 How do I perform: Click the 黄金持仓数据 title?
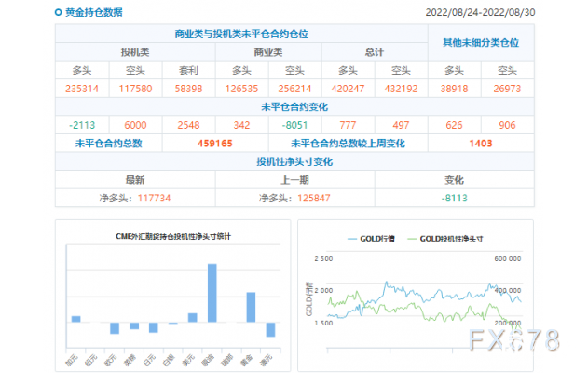point(93,13)
